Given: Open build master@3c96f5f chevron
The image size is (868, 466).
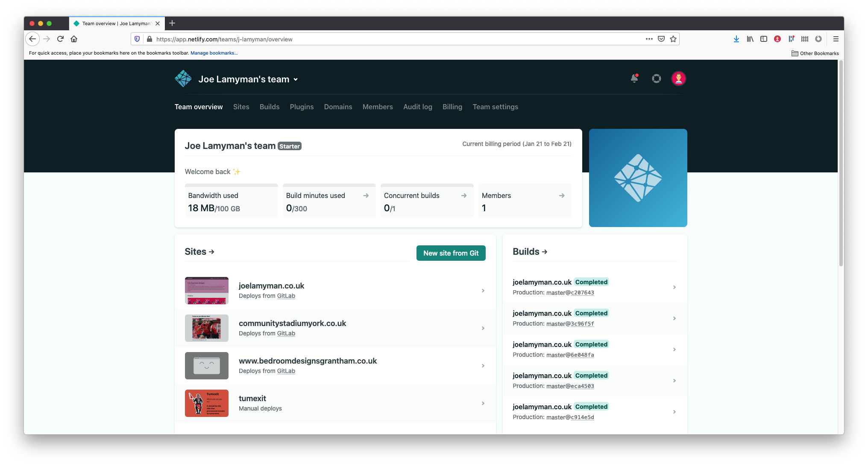Looking at the screenshot, I should point(674,318).
